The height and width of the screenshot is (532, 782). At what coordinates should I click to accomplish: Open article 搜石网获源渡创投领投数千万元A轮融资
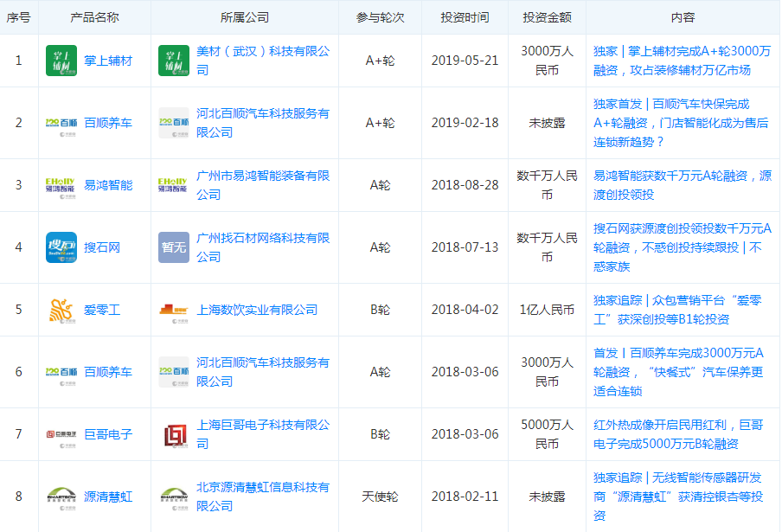(683, 247)
